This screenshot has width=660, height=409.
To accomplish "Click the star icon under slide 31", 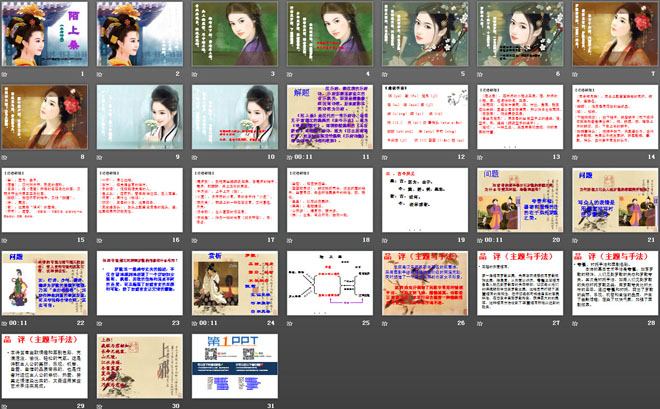I will (x=196, y=405).
